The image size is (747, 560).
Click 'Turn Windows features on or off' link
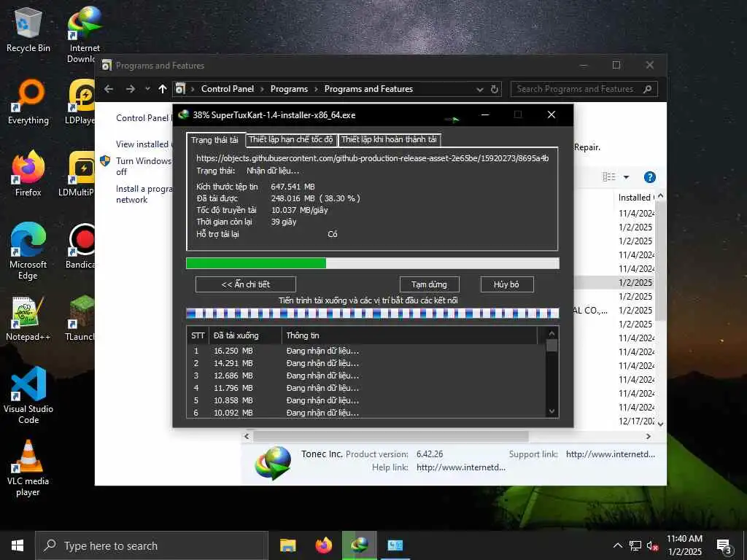tap(143, 166)
